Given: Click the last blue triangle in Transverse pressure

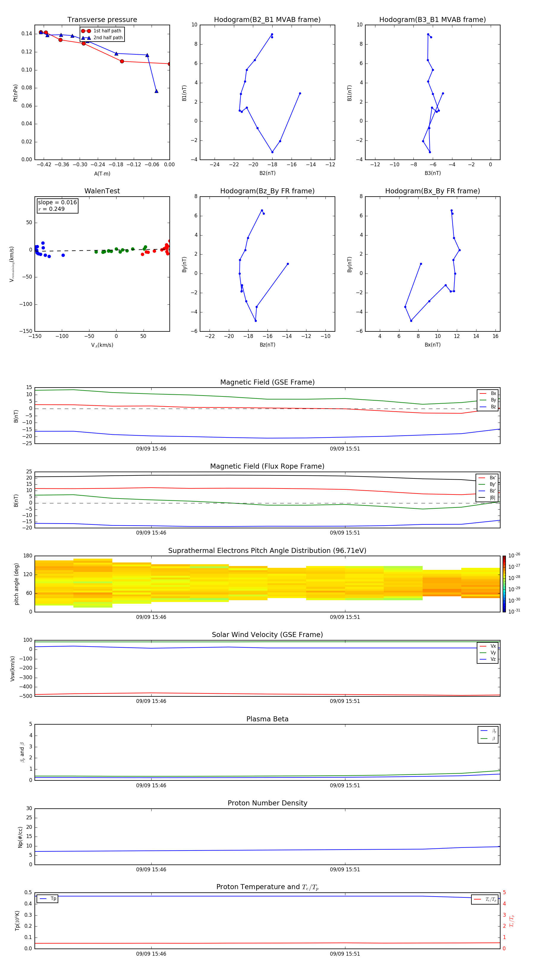Looking at the screenshot, I should (x=157, y=91).
